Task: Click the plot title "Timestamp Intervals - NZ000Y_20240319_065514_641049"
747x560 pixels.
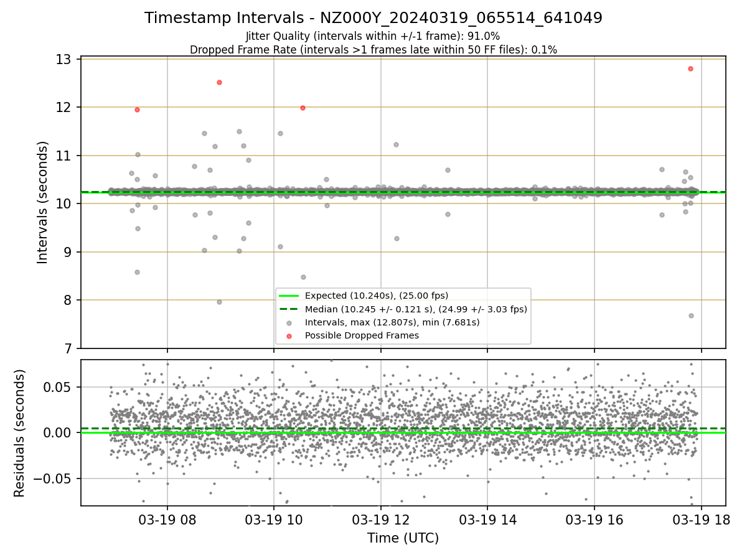Action: point(374,18)
